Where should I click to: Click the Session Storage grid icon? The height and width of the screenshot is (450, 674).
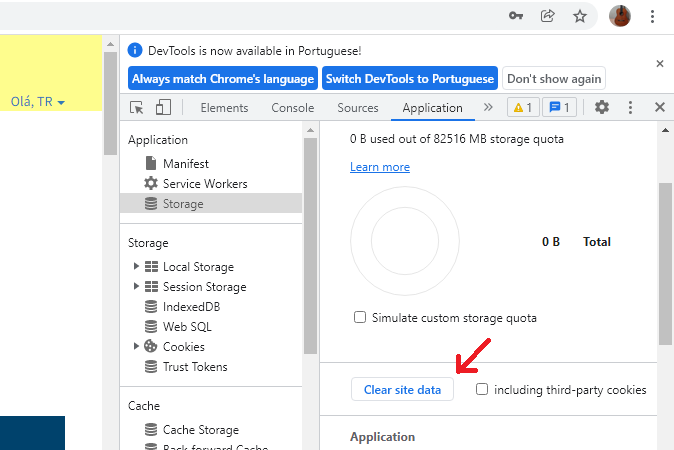(x=151, y=286)
